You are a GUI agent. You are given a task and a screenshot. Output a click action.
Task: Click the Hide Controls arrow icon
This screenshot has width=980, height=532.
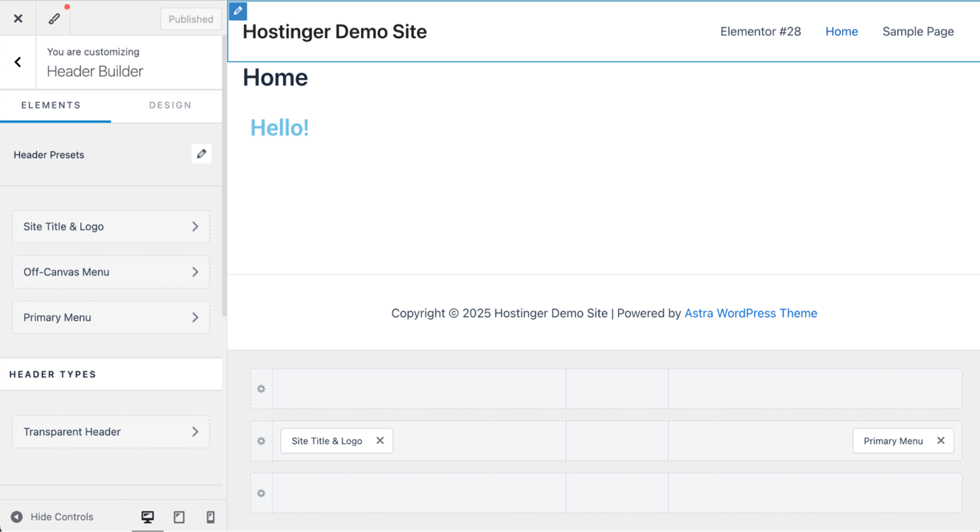[17, 516]
